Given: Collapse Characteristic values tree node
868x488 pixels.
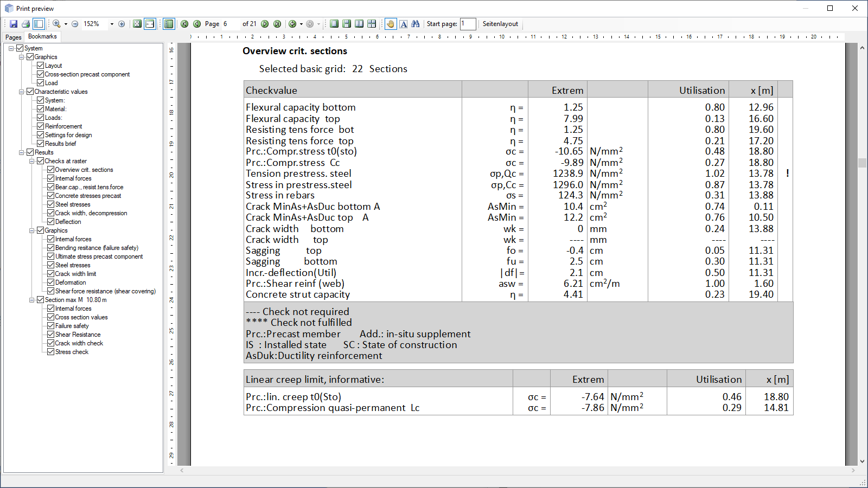Looking at the screenshot, I should pos(22,92).
